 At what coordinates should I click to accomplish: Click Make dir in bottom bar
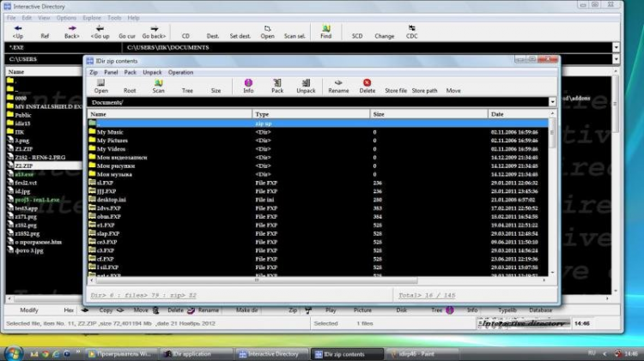[x=246, y=310]
